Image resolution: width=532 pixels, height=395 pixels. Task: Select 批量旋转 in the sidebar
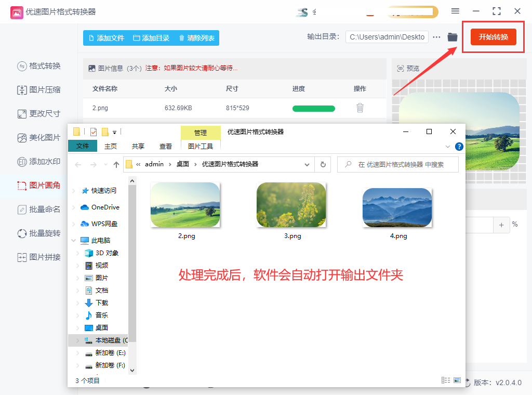pyautogui.click(x=39, y=233)
